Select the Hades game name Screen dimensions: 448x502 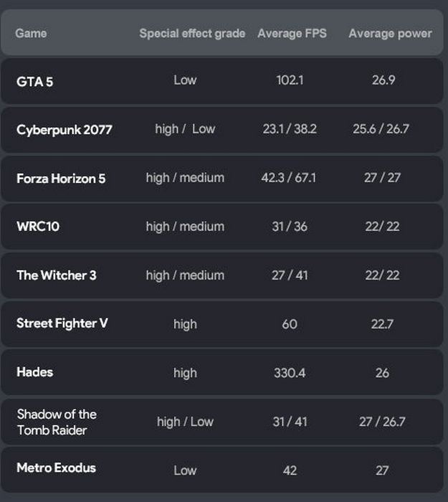tap(35, 372)
